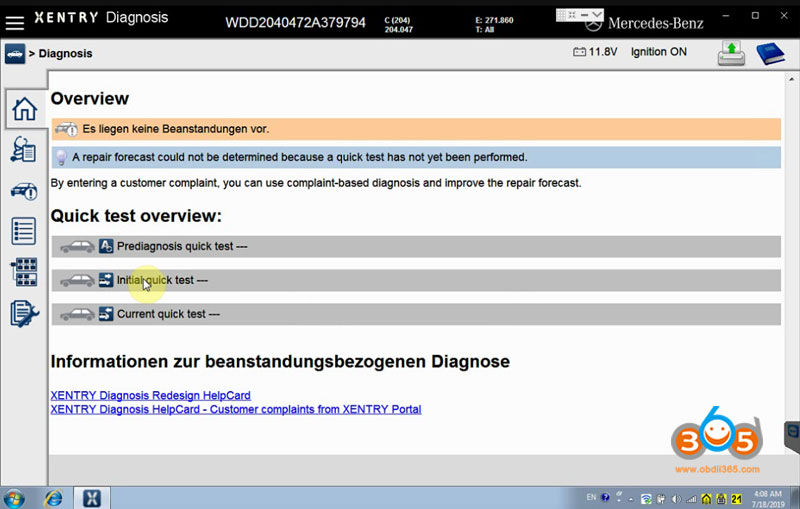Click the Diagnosis breadcrumb label
This screenshot has height=509, width=800.
pyautogui.click(x=65, y=54)
